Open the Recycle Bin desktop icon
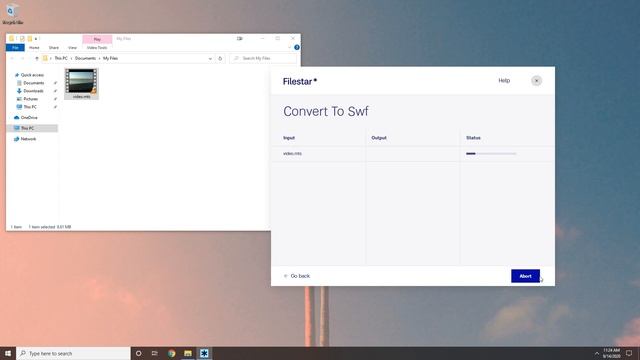 tap(12, 14)
